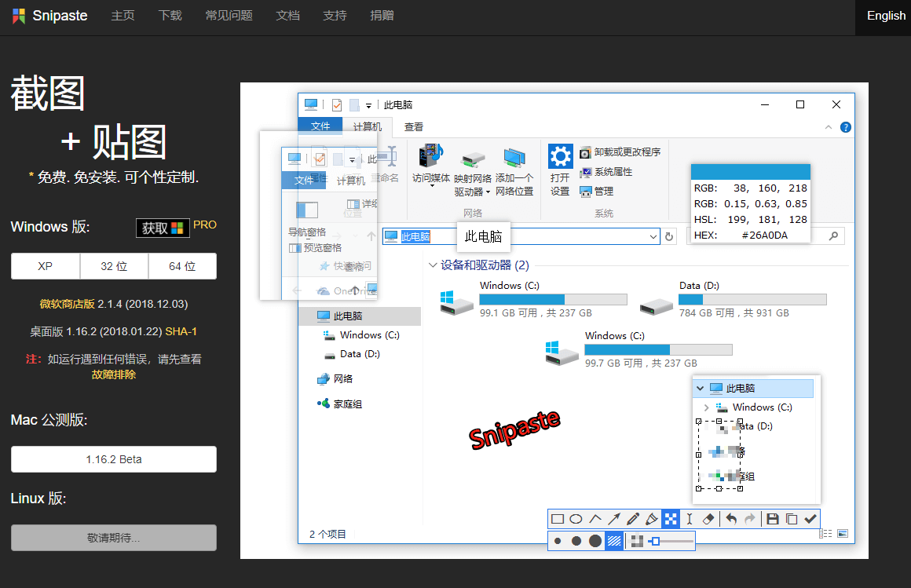Redo the annotation with forward arrow
The width and height of the screenshot is (911, 588).
[x=750, y=519]
